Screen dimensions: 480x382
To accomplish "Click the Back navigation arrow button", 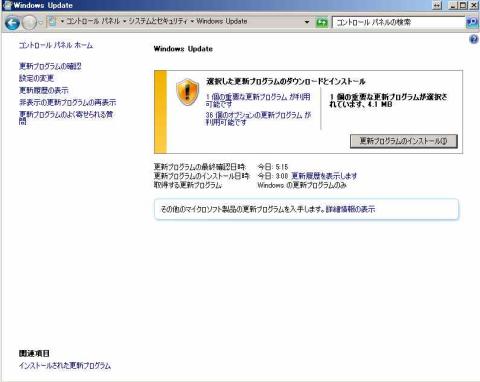I will pyautogui.click(x=13, y=23).
